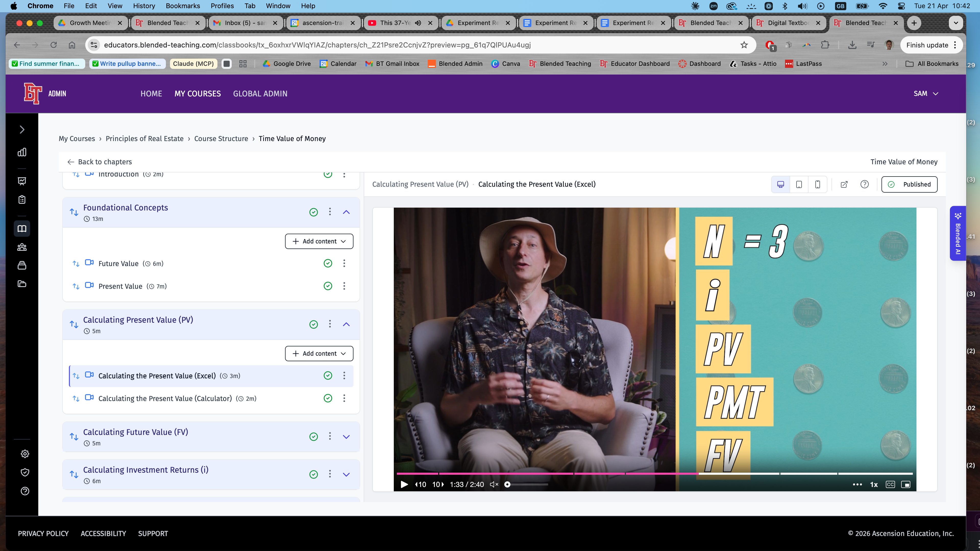Open Add content dropdown under Calculating Present Value
980x551 pixels.
click(x=319, y=353)
